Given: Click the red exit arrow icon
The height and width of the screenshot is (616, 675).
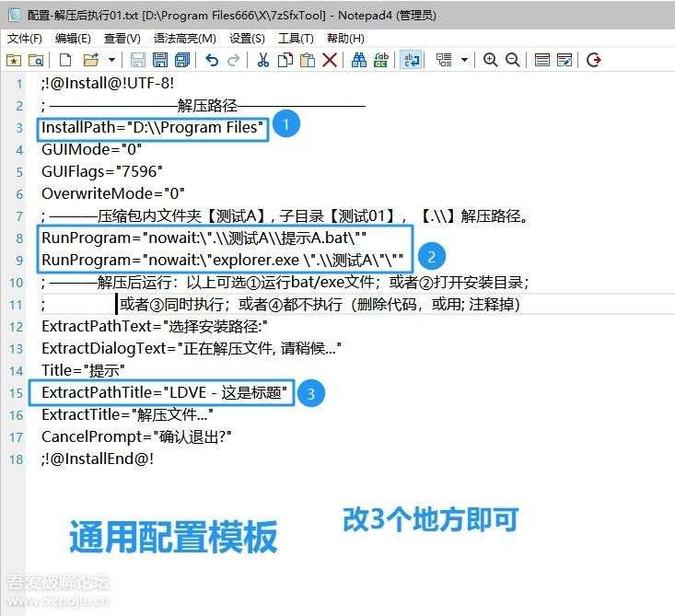Looking at the screenshot, I should point(594,60).
